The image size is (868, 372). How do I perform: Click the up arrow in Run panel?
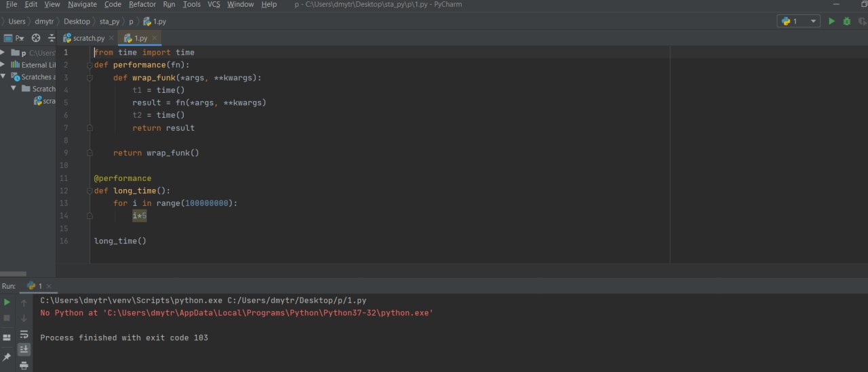click(24, 302)
